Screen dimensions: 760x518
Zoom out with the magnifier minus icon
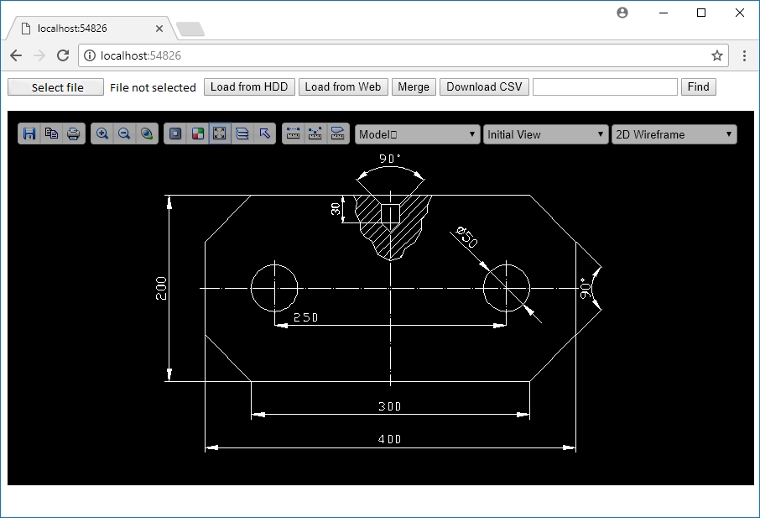pyautogui.click(x=124, y=134)
